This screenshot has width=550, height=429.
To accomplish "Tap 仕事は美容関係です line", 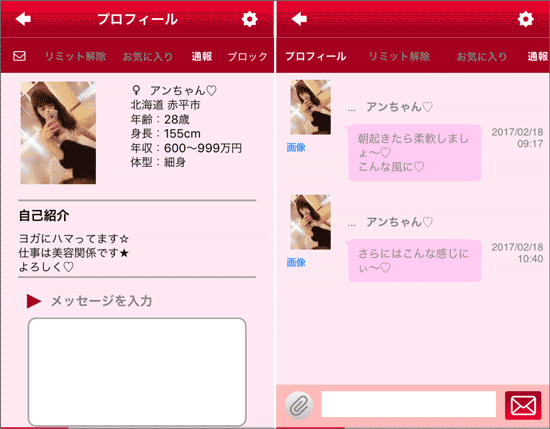I will pos(74,253).
